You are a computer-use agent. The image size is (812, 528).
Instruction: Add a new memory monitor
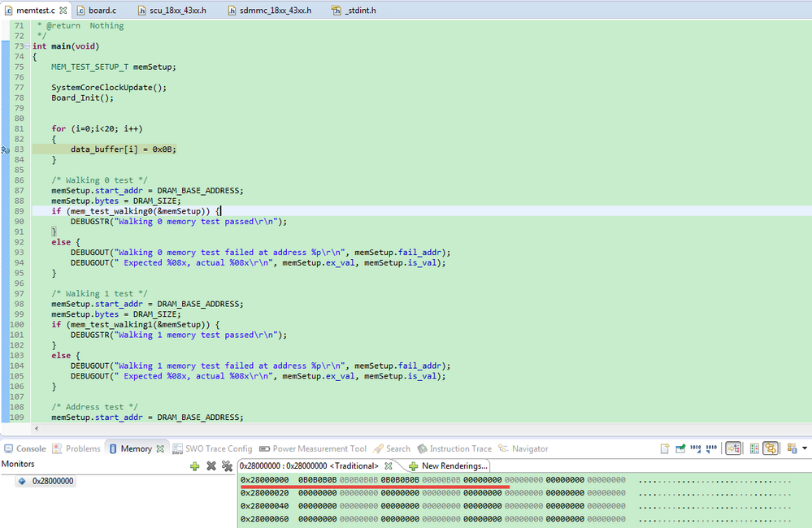[195, 466]
